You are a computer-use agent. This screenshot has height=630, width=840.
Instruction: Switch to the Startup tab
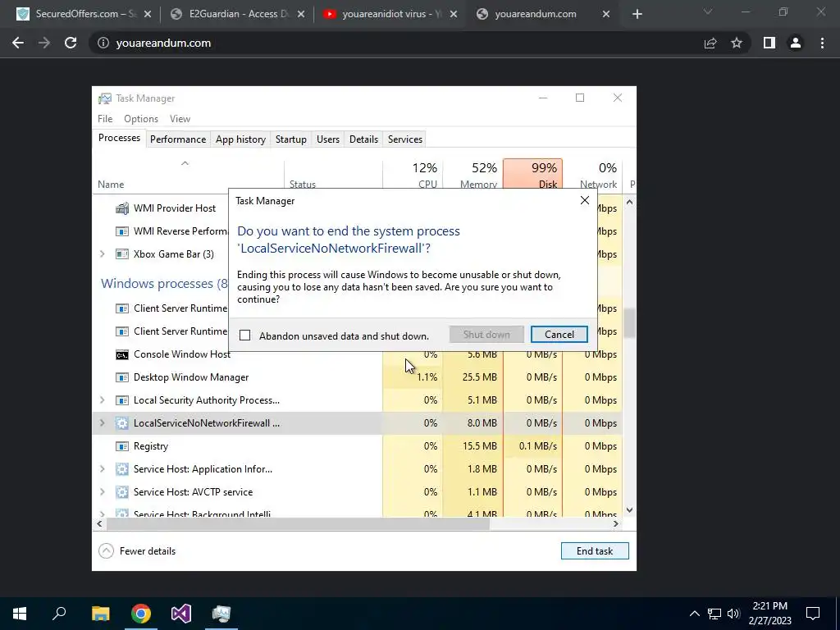[291, 139]
